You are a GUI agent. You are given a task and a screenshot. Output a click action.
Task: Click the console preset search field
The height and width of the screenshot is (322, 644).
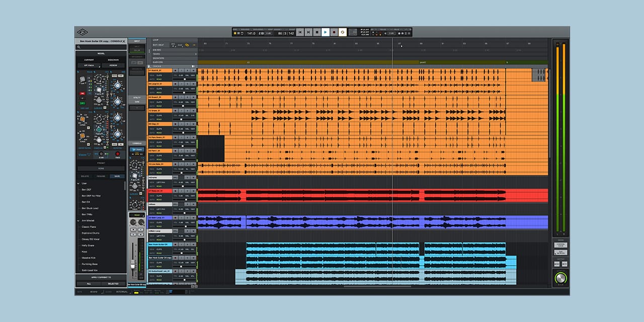pos(102,47)
